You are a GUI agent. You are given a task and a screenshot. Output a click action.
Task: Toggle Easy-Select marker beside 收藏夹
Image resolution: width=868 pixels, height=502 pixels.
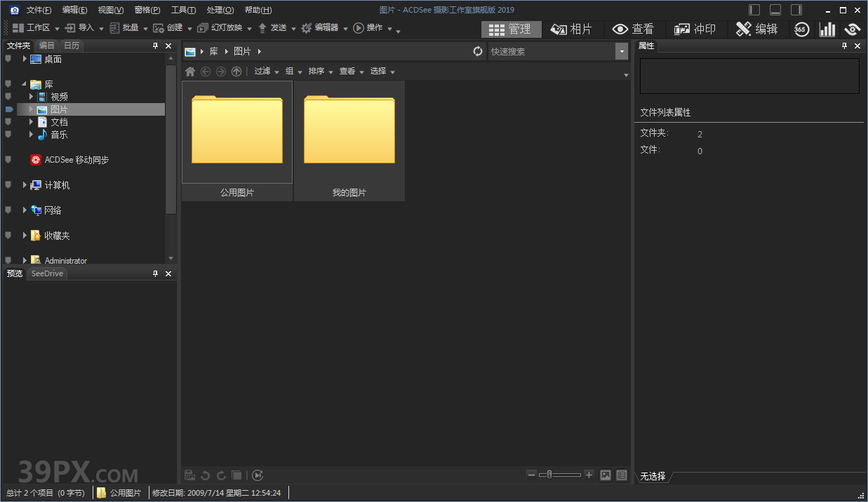[8, 236]
